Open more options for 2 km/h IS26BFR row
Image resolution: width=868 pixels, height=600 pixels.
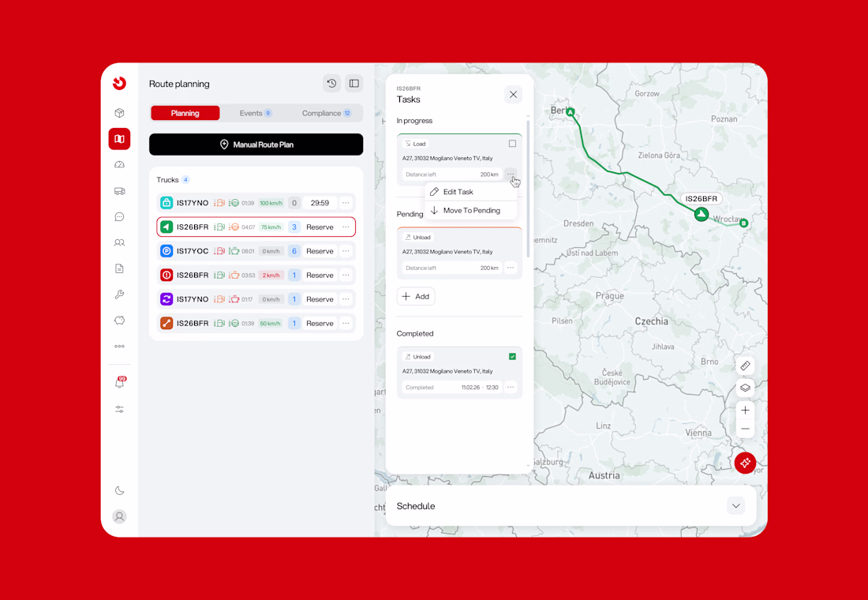346,275
